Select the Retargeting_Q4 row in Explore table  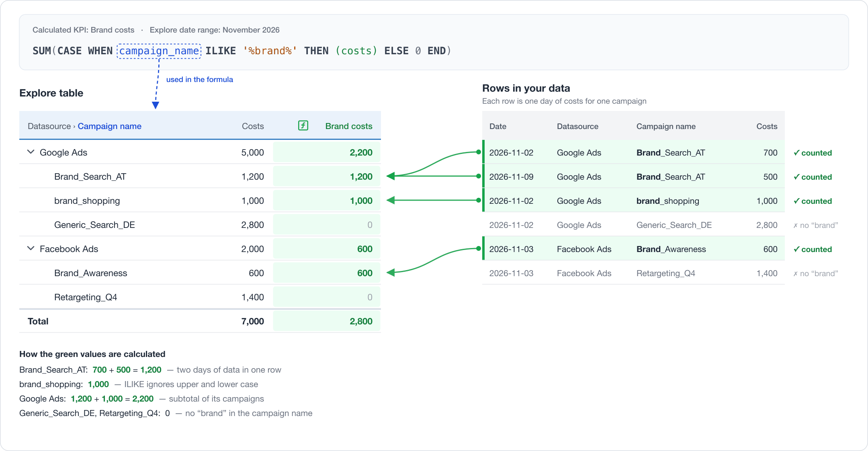click(200, 297)
